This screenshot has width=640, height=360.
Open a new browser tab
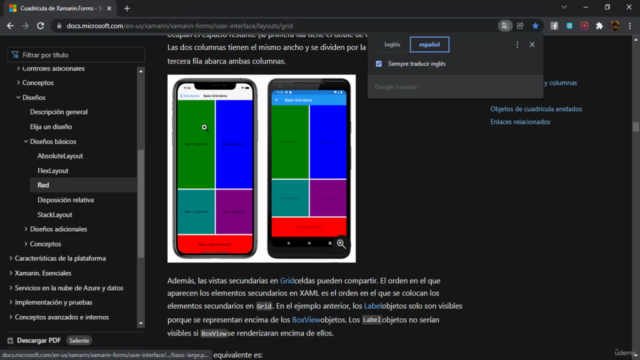127,8
